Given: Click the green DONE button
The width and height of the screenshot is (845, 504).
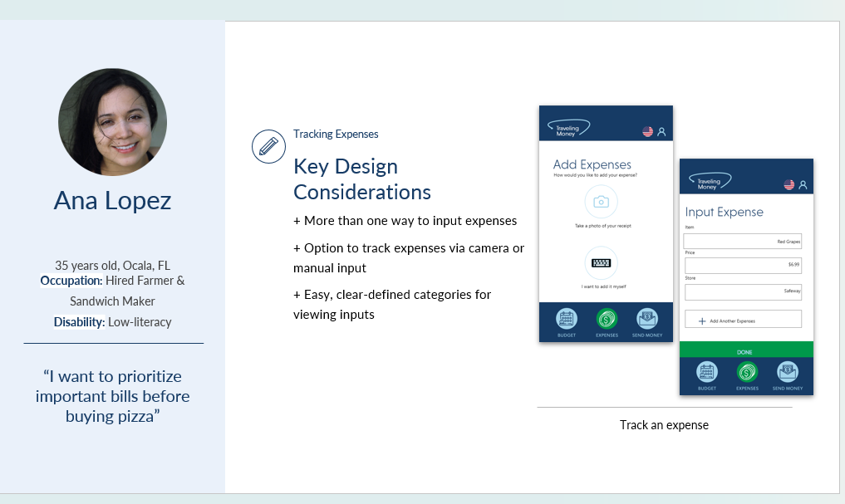Looking at the screenshot, I should pyautogui.click(x=746, y=349).
